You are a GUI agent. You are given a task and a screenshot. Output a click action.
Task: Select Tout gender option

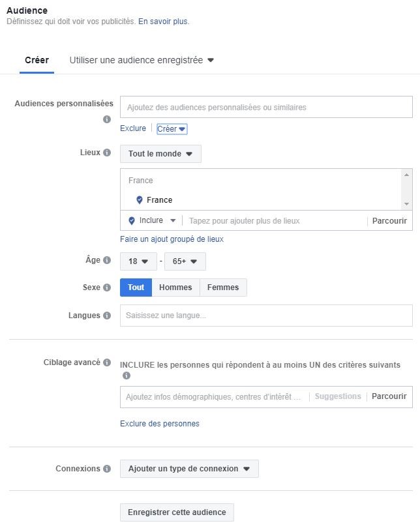pyautogui.click(x=136, y=288)
